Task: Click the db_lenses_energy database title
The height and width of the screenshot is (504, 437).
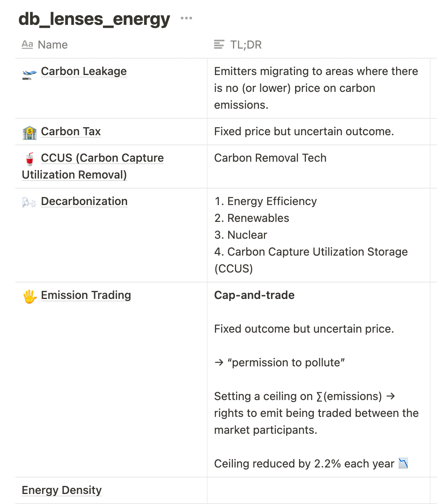Action: pyautogui.click(x=94, y=19)
